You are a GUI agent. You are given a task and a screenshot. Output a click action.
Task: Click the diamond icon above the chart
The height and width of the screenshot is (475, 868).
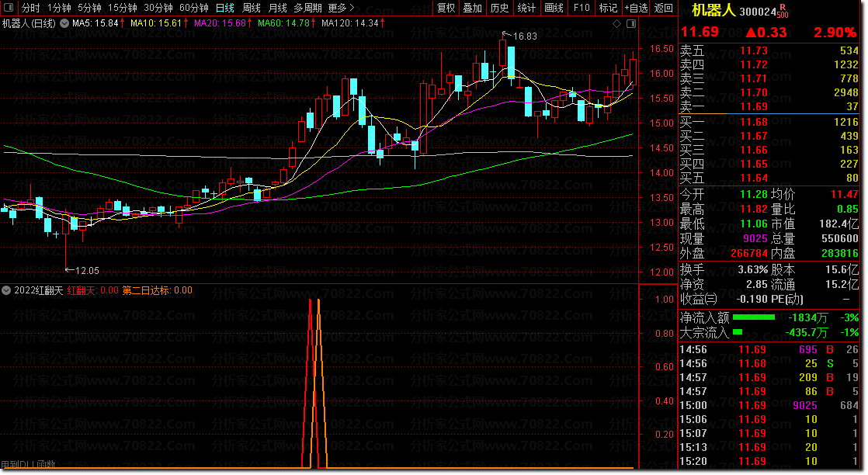click(x=616, y=24)
